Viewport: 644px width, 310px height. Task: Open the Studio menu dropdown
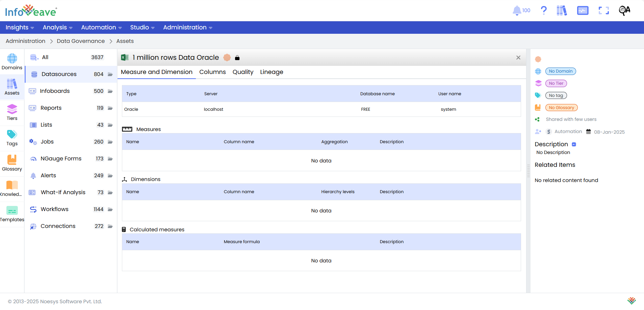pyautogui.click(x=142, y=27)
